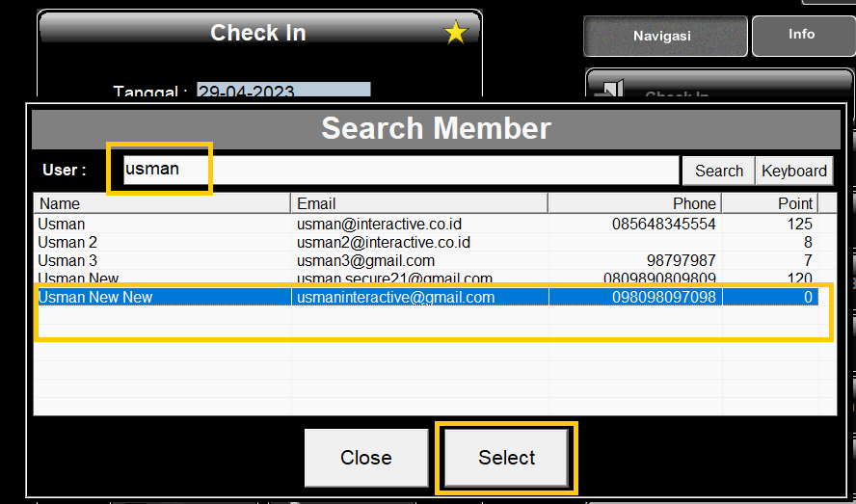Click the Search Member title bar
Viewport: 856px width, 504px height.
tap(436, 129)
